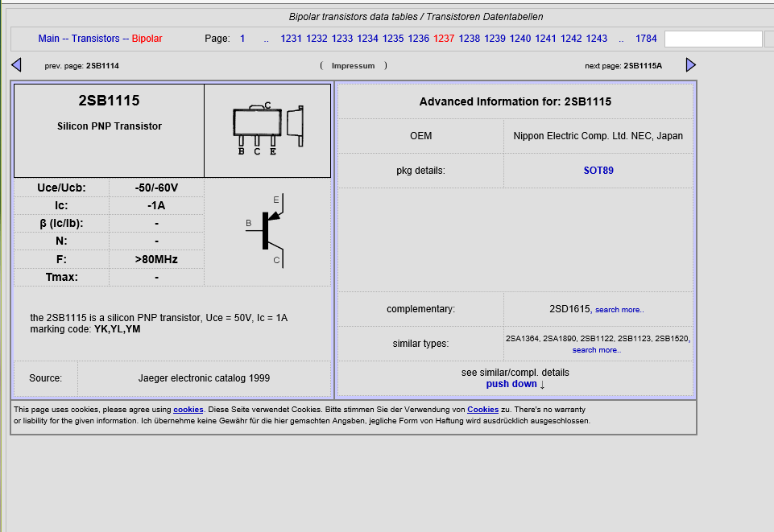Select the -1A collector current value

(x=156, y=205)
